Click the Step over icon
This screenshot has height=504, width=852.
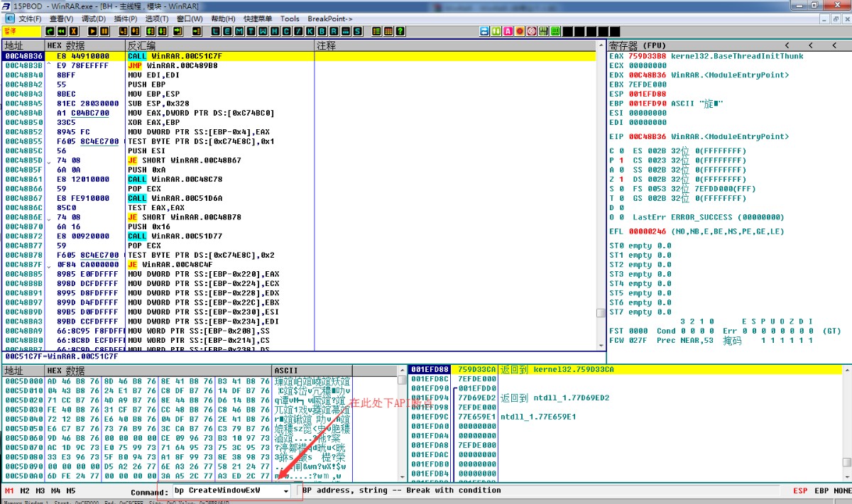click(135, 31)
